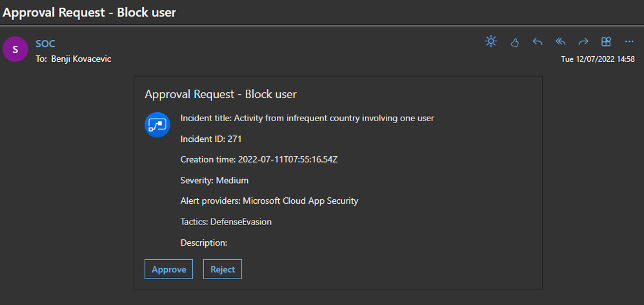This screenshot has height=305, width=644.
Task: Click the Severity: Medium line
Action: (x=214, y=180)
